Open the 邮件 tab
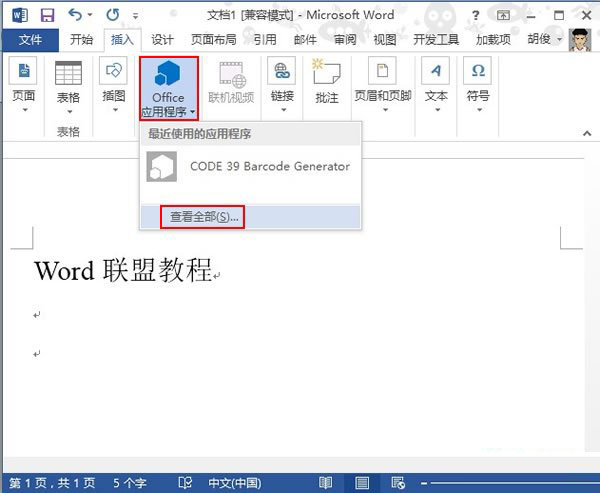The width and height of the screenshot is (600, 493). pyautogui.click(x=305, y=39)
